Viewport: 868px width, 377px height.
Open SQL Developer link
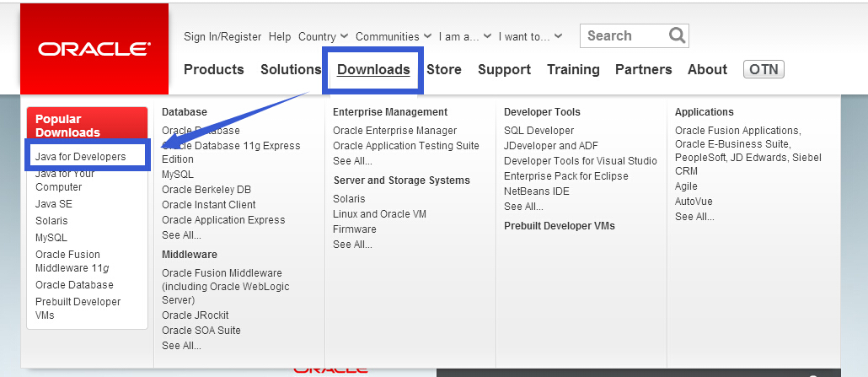pyautogui.click(x=539, y=130)
